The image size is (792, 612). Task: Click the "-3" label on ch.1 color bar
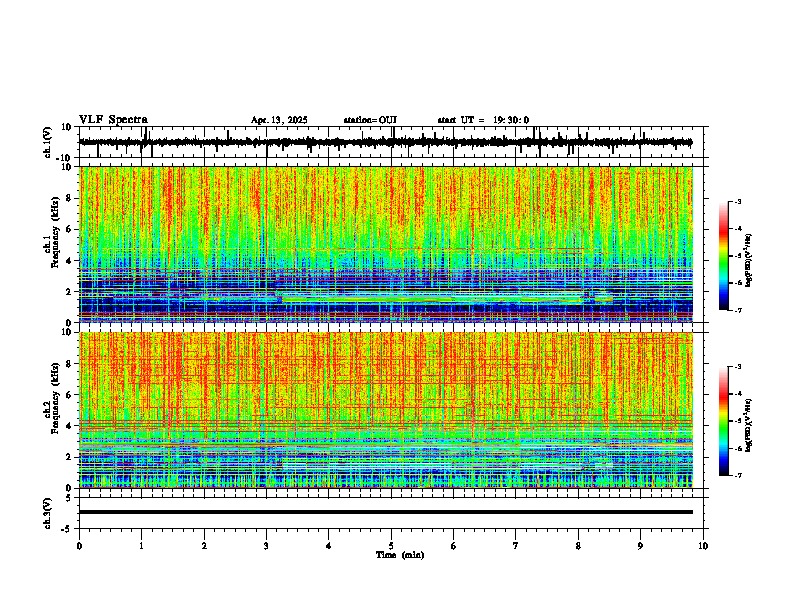pos(737,201)
